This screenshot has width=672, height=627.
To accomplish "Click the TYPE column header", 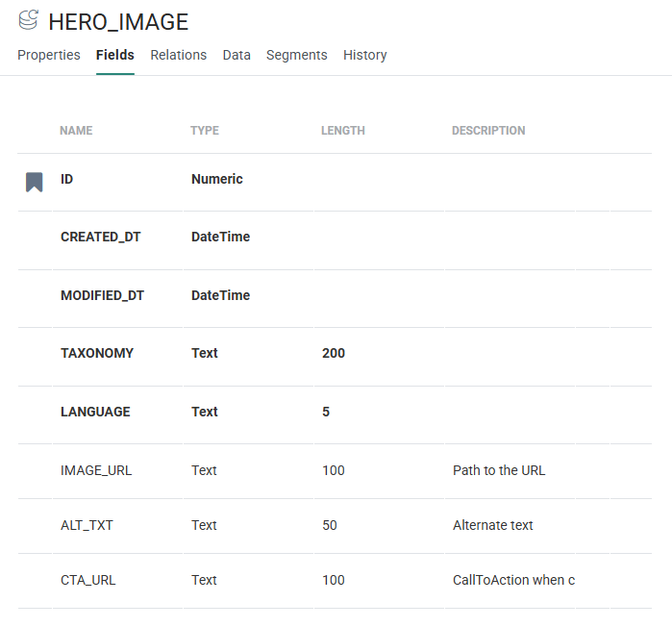I will coord(205,131).
